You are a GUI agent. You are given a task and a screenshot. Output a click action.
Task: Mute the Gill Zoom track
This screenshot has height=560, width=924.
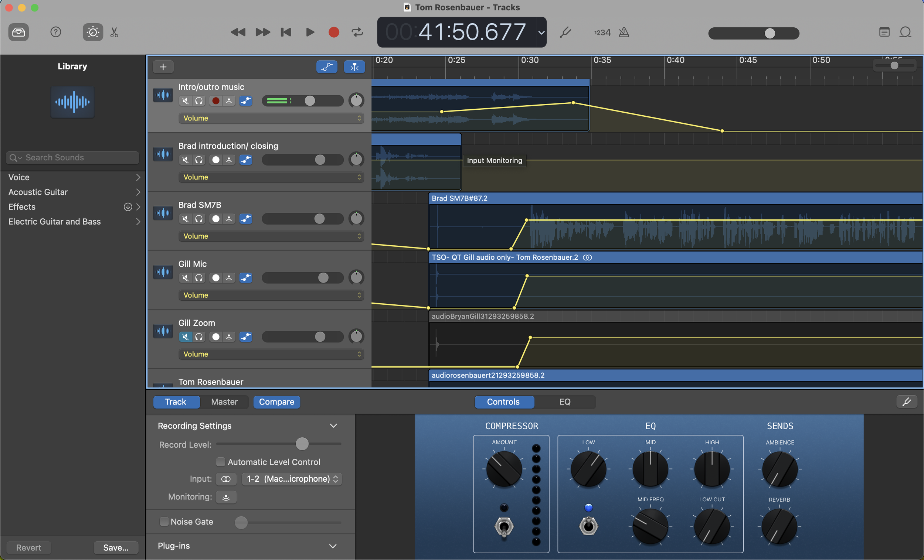tap(185, 337)
